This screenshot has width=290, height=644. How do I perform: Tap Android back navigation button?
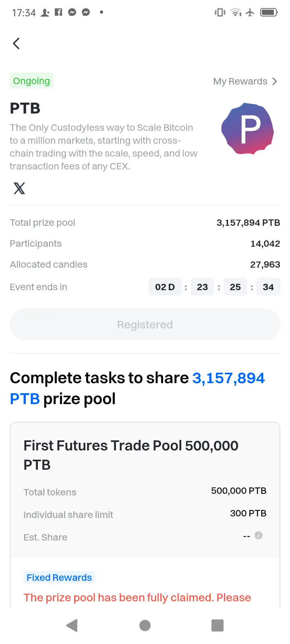coord(72,625)
